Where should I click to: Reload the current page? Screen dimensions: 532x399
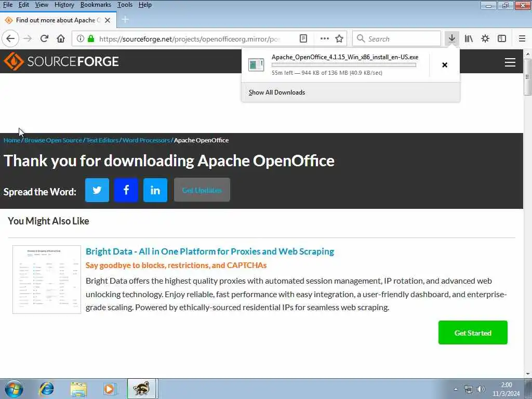(44, 38)
